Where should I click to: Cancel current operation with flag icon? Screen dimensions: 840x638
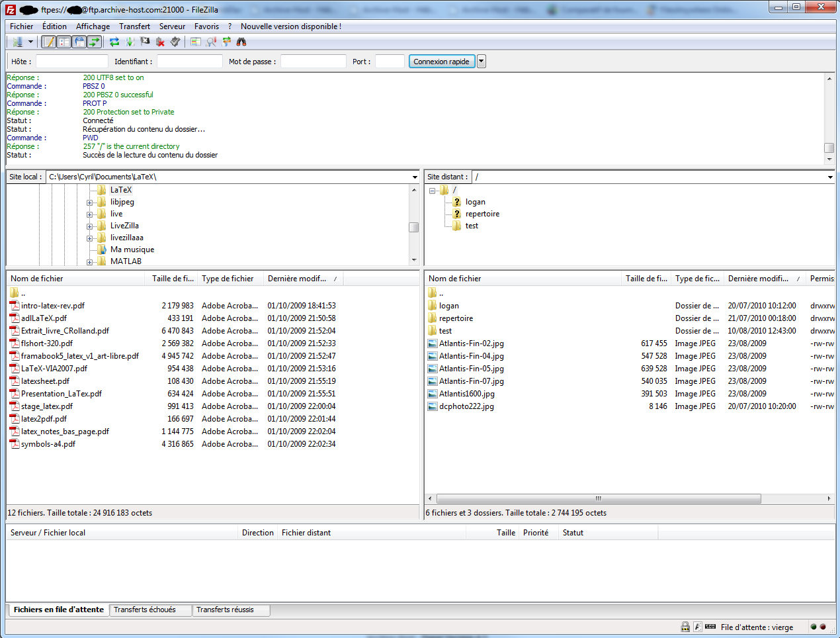tap(145, 42)
